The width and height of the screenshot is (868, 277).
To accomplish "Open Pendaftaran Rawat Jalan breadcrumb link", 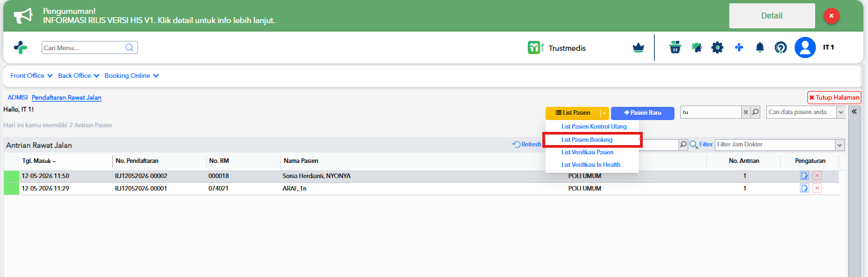I will (x=67, y=98).
